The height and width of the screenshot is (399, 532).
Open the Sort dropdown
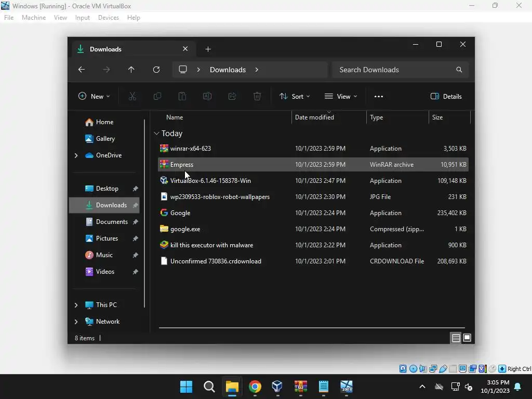[295, 96]
